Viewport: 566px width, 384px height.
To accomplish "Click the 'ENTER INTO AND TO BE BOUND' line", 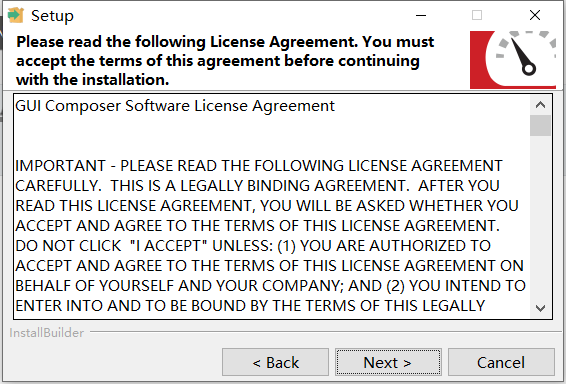I will point(250,306).
